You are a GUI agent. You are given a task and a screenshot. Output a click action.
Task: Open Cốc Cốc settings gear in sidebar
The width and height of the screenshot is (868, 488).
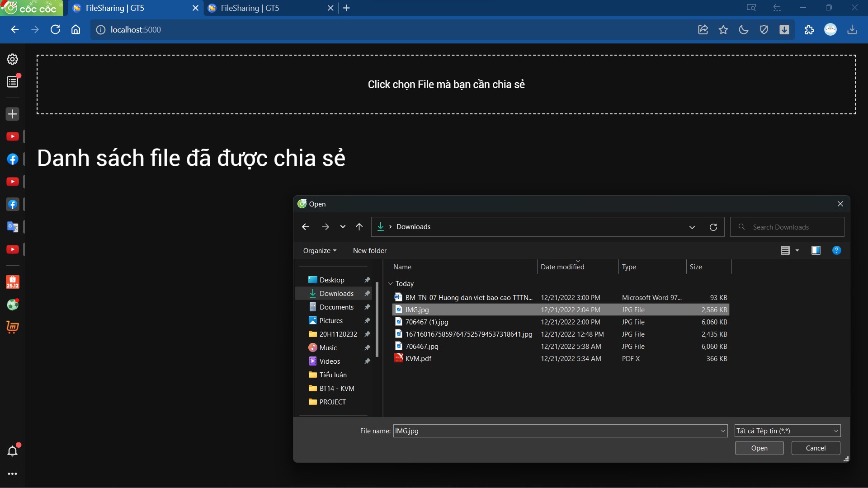pyautogui.click(x=12, y=59)
